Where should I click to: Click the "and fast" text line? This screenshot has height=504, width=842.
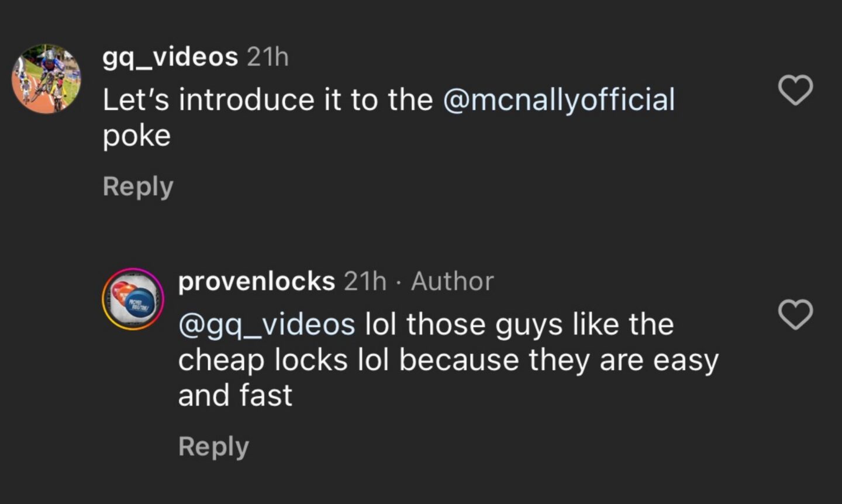235,395
